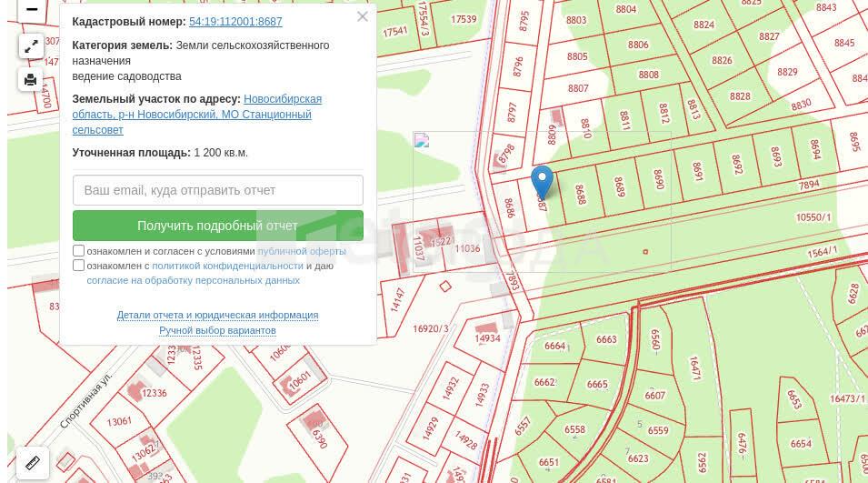Open the публичной оферты link
This screenshot has width=868, height=483.
302,251
